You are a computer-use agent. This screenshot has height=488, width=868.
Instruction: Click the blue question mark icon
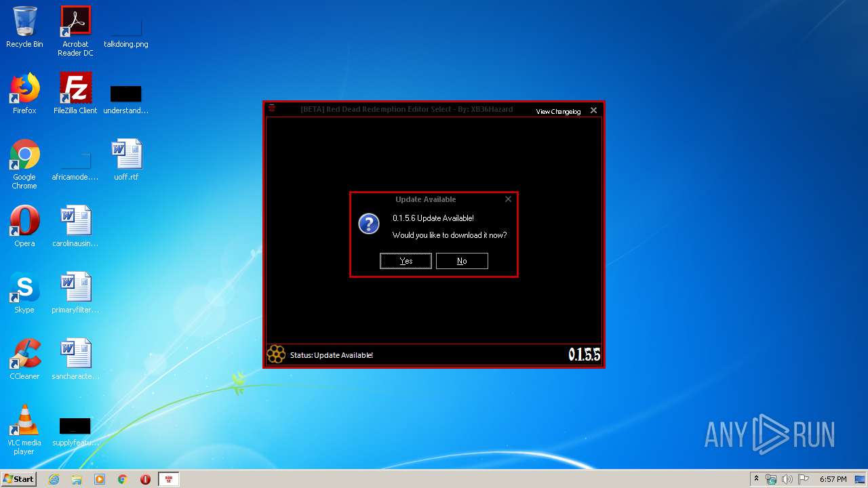click(369, 224)
